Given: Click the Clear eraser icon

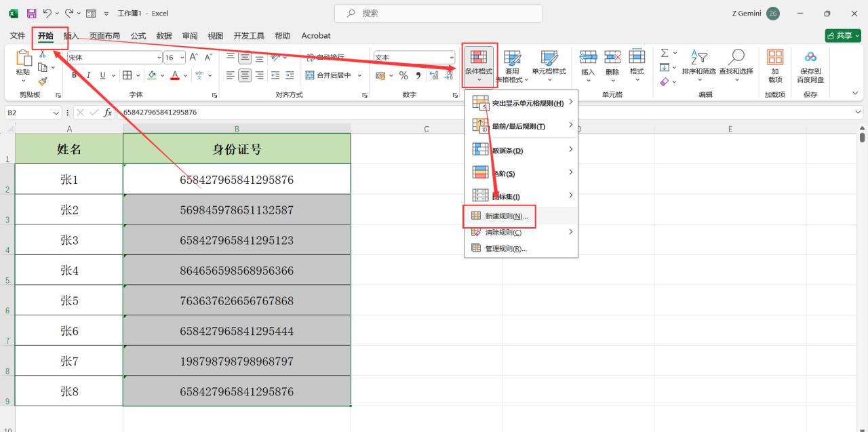Looking at the screenshot, I should (x=665, y=81).
